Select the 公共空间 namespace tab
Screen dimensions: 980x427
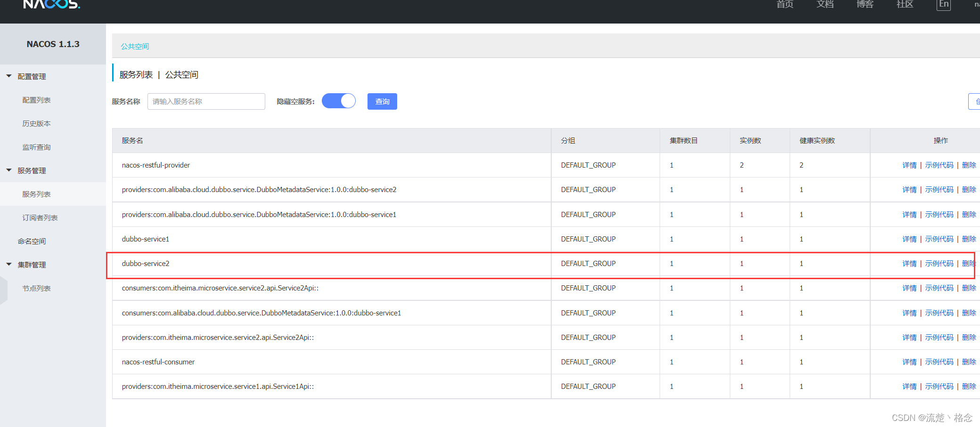coord(135,46)
